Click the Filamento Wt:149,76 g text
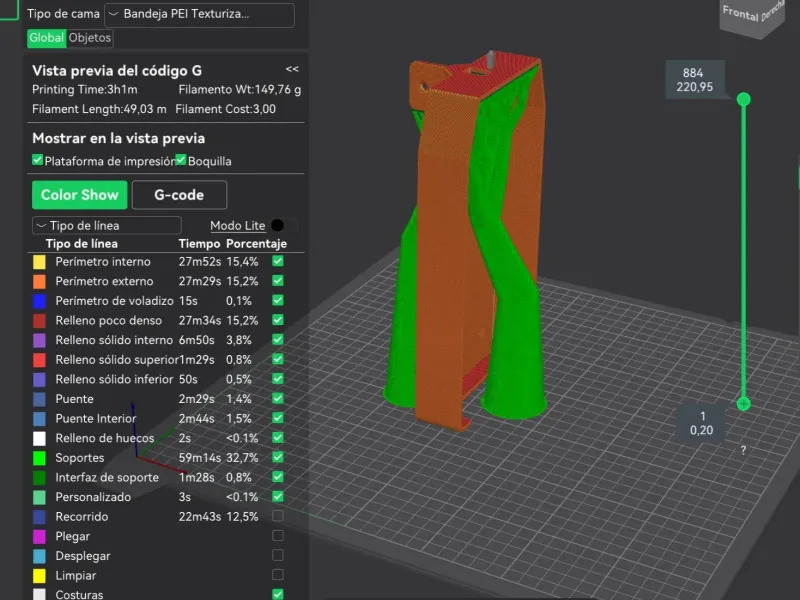The height and width of the screenshot is (600, 800). click(x=240, y=90)
